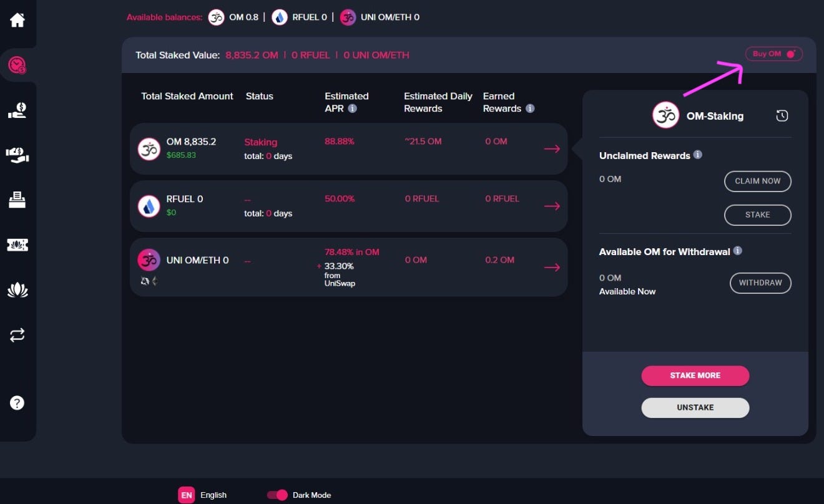Click the OM logo in the OM 8,835.2 row

(149, 148)
